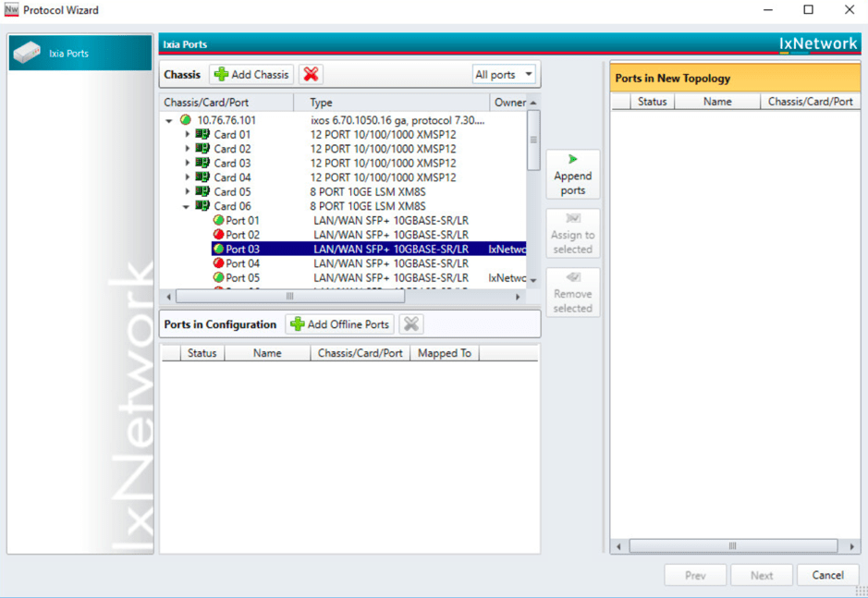Click the Nw Protocol Wizard title bar icon
Viewport: 868px width, 598px height.
click(x=13, y=9)
